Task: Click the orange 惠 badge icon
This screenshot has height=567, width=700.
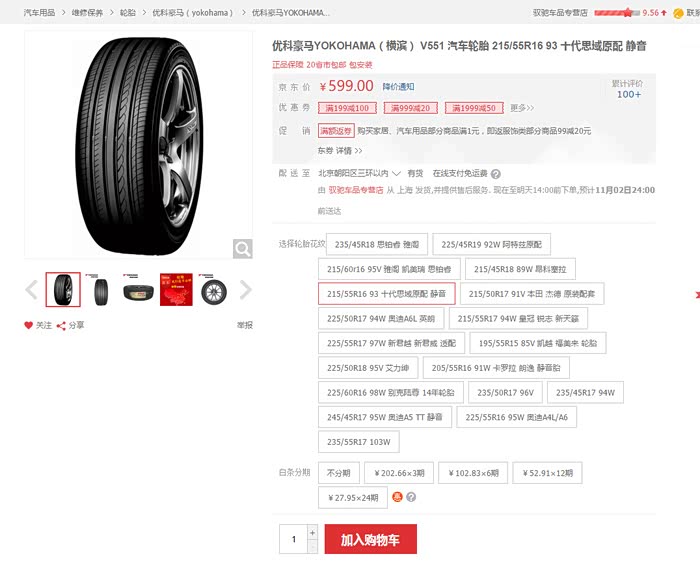Action: click(x=397, y=497)
